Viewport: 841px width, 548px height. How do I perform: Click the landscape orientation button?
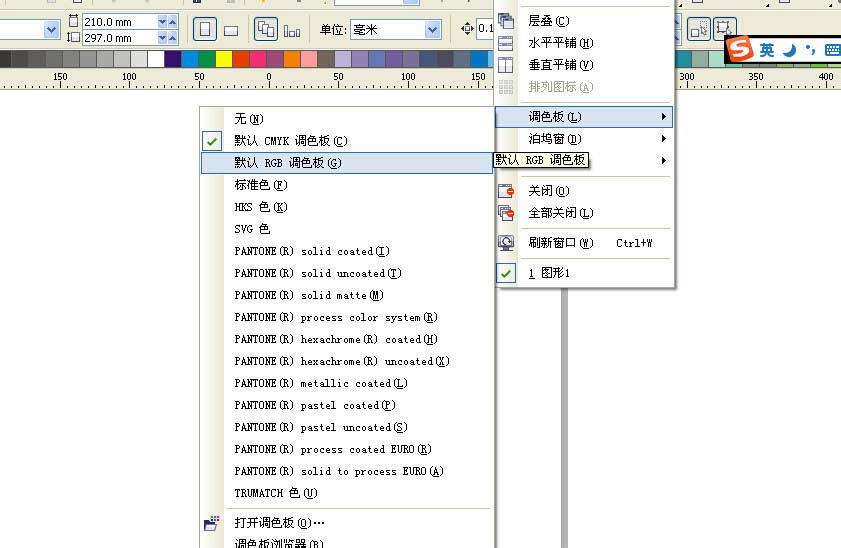click(x=231, y=30)
